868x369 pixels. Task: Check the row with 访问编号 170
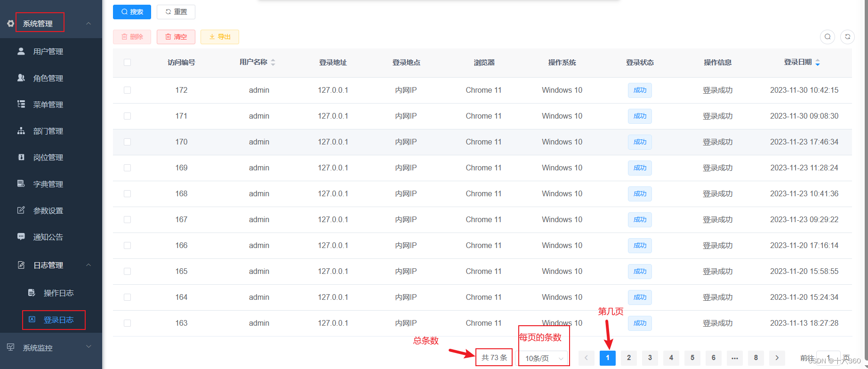click(127, 142)
